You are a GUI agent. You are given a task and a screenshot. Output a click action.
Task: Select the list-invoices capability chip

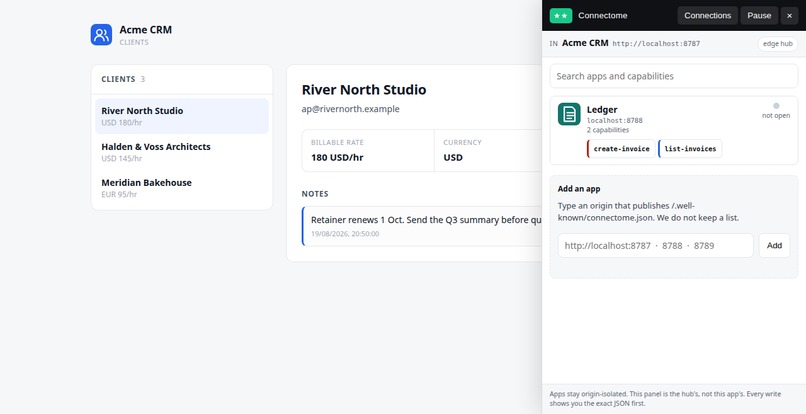690,149
